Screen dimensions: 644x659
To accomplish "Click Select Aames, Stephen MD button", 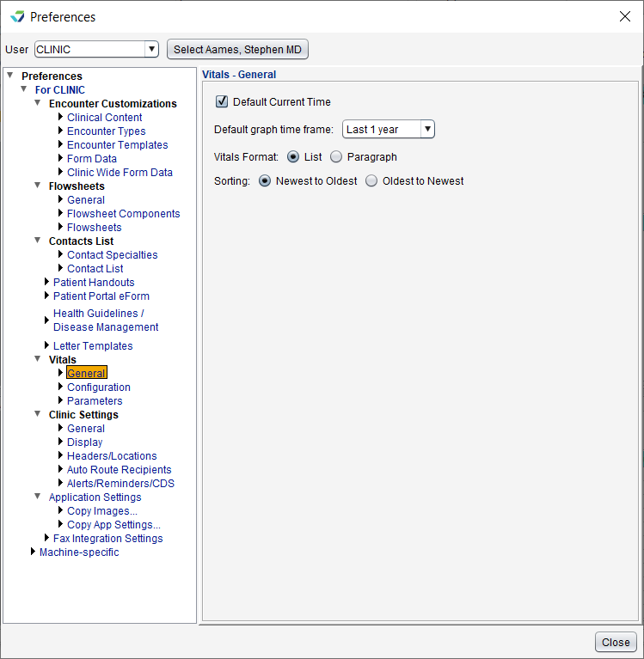I will [237, 49].
